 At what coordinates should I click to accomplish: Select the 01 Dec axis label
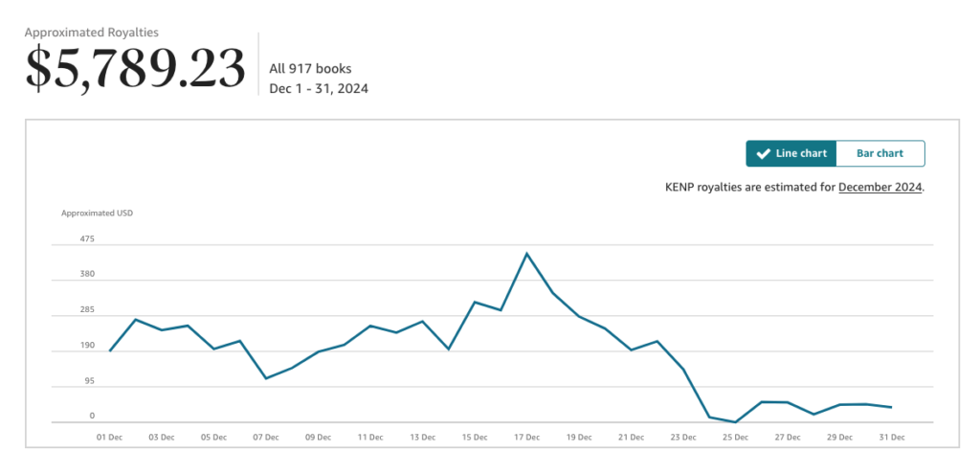(x=109, y=437)
